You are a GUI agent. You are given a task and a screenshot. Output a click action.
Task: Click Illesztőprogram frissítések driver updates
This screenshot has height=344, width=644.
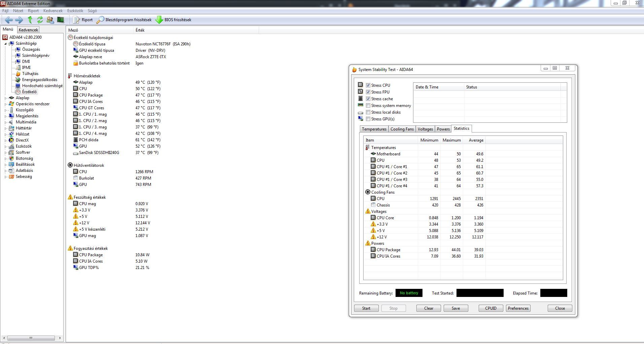[x=124, y=20]
